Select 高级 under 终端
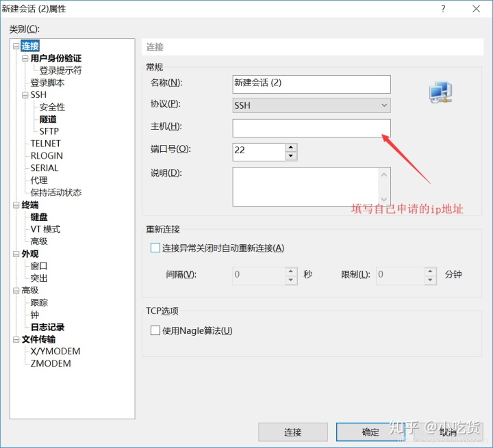 click(39, 241)
